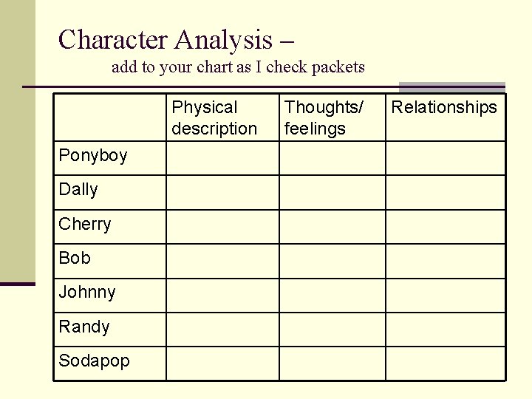The image size is (532, 399).
Task: Click Randy's Relationships cell
Action: coord(446,330)
